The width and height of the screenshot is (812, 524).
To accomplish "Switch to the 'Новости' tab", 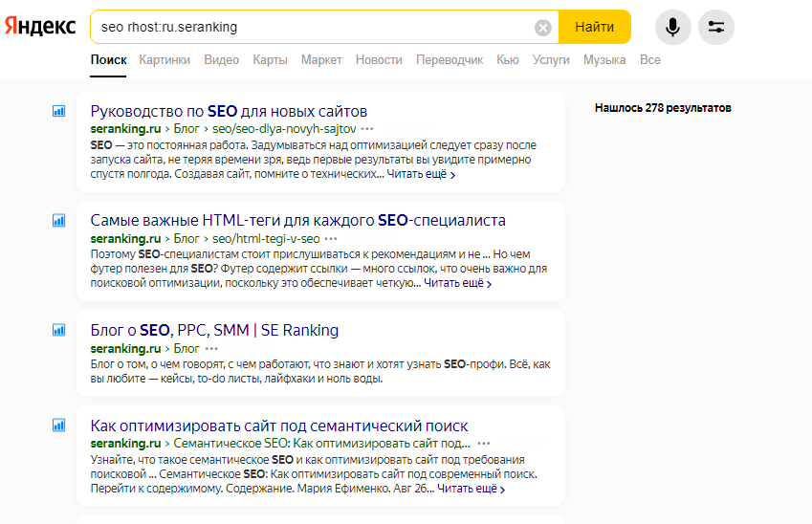I will click(379, 60).
